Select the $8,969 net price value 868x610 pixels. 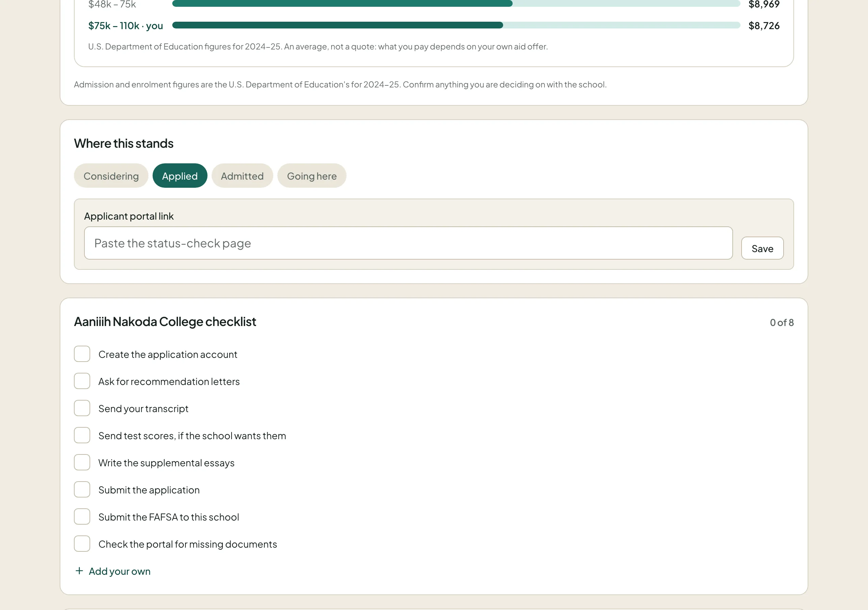point(764,4)
